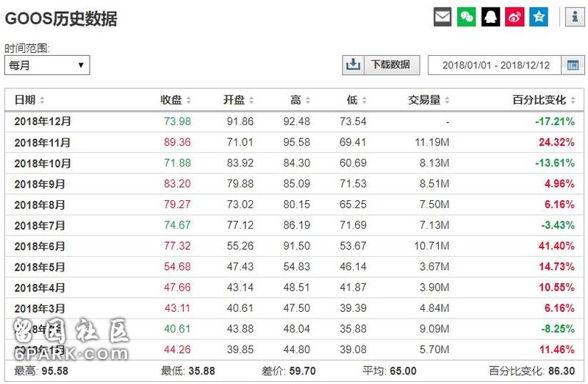Viewport: 588px width, 384px height.
Task: Sort by the 交易量 column header
Action: pos(429,100)
